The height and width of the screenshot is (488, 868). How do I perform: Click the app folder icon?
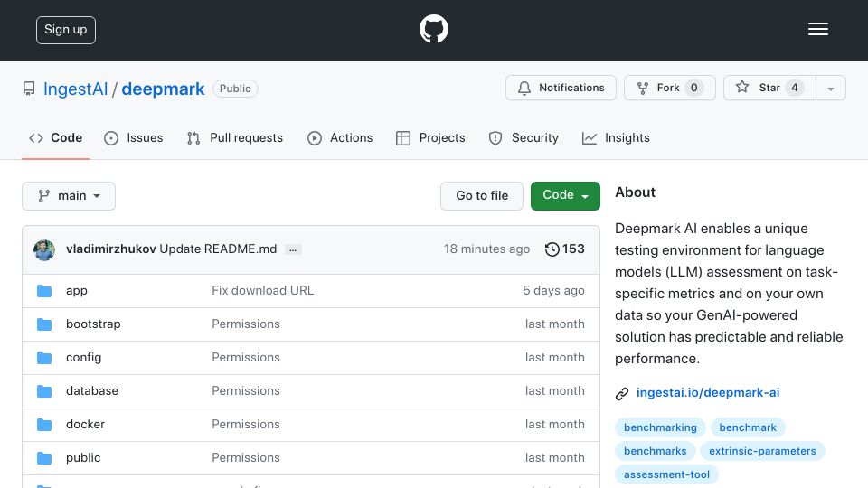pos(44,291)
